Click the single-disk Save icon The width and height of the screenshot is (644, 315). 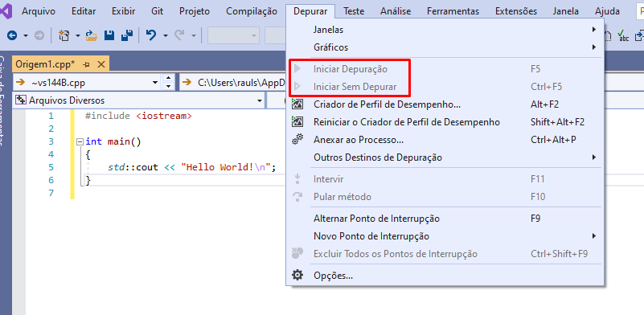click(109, 35)
